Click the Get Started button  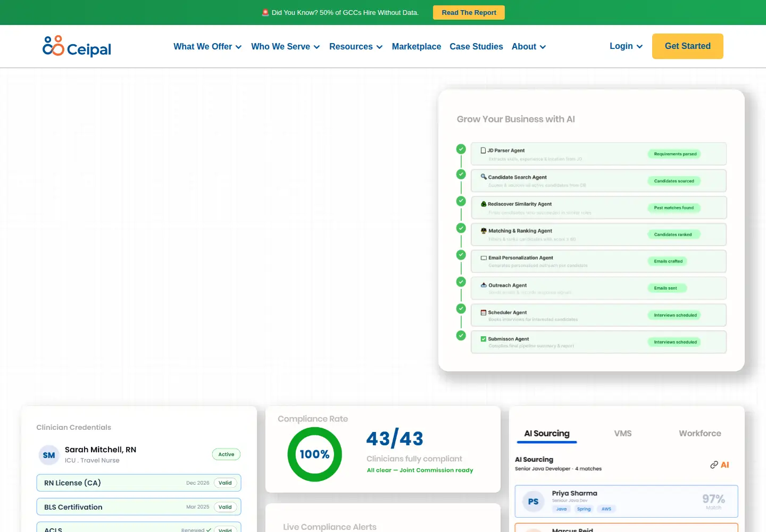[688, 46]
